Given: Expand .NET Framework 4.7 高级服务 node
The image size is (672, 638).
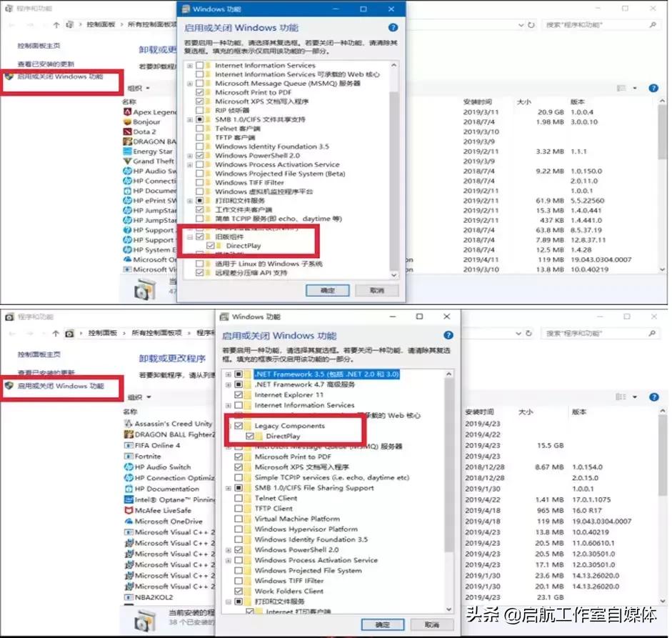Looking at the screenshot, I should pyautogui.click(x=228, y=384).
